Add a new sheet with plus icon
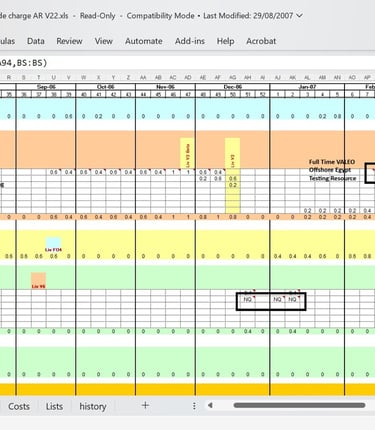 click(145, 405)
